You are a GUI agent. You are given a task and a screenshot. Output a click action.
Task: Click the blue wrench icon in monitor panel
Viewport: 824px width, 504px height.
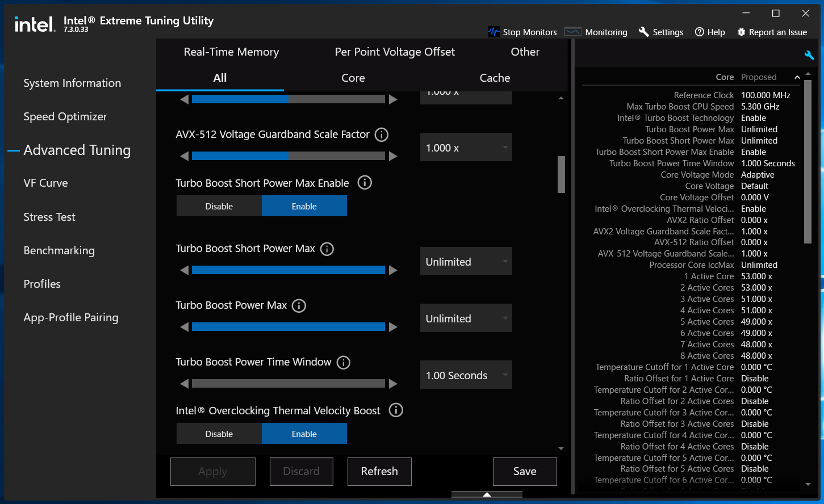tap(809, 55)
